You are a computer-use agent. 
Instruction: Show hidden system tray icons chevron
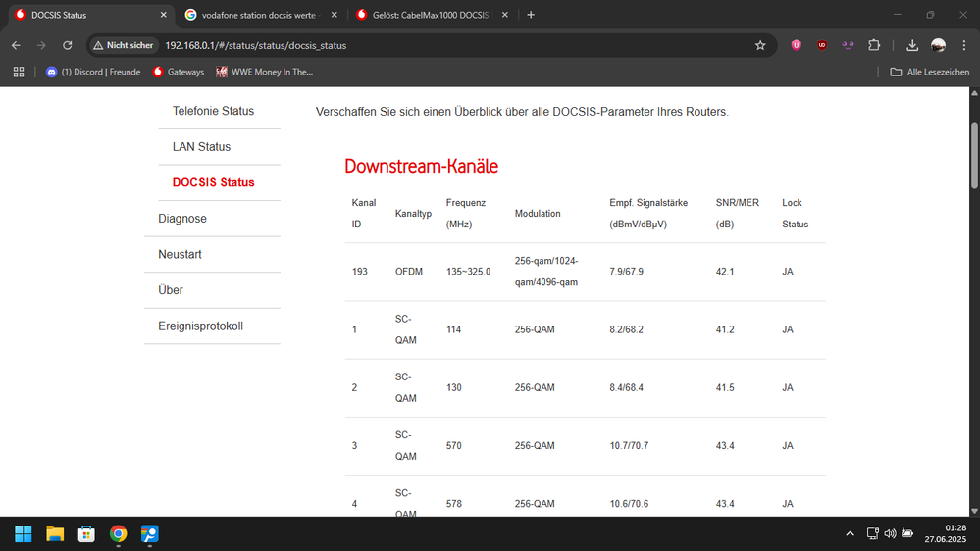coord(850,533)
